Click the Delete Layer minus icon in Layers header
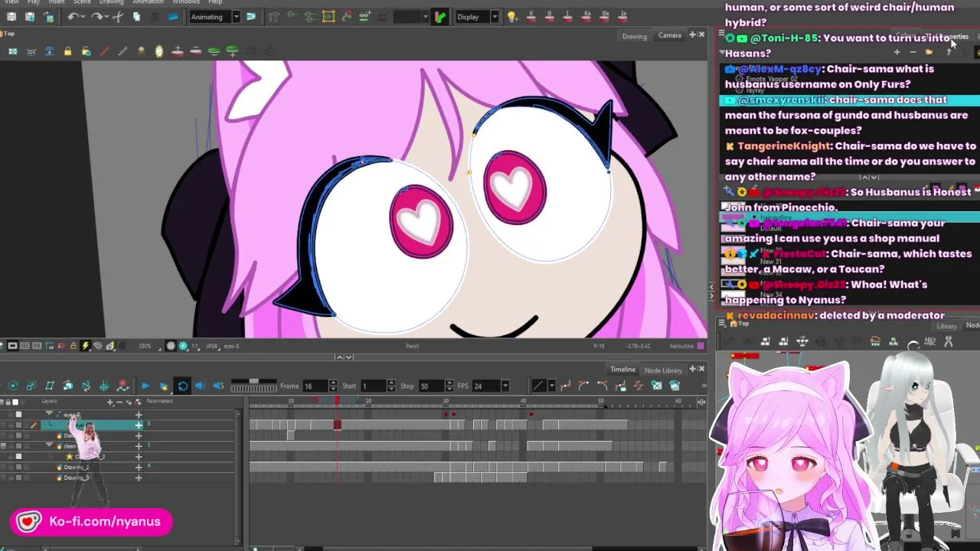The image size is (980, 551). [x=119, y=402]
